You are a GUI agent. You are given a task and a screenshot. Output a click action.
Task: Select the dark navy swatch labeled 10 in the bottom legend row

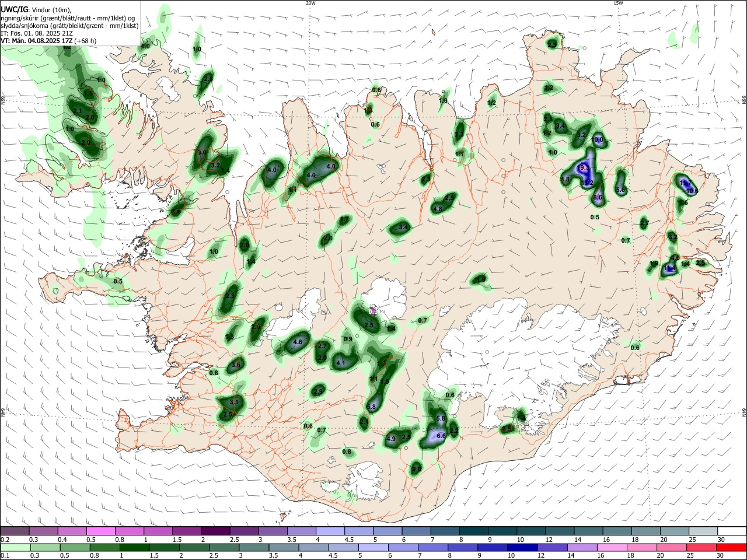click(522, 547)
